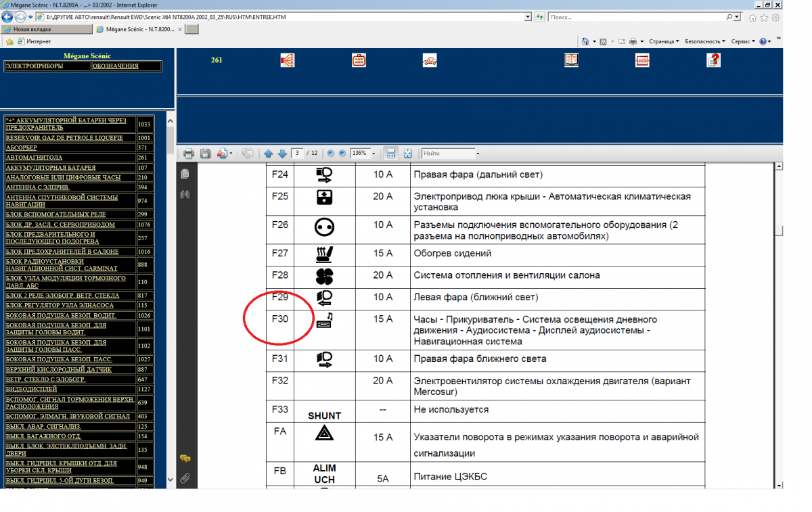This screenshot has height=512, width=812.
Task: Open a new blank tab button
Action: [191, 29]
